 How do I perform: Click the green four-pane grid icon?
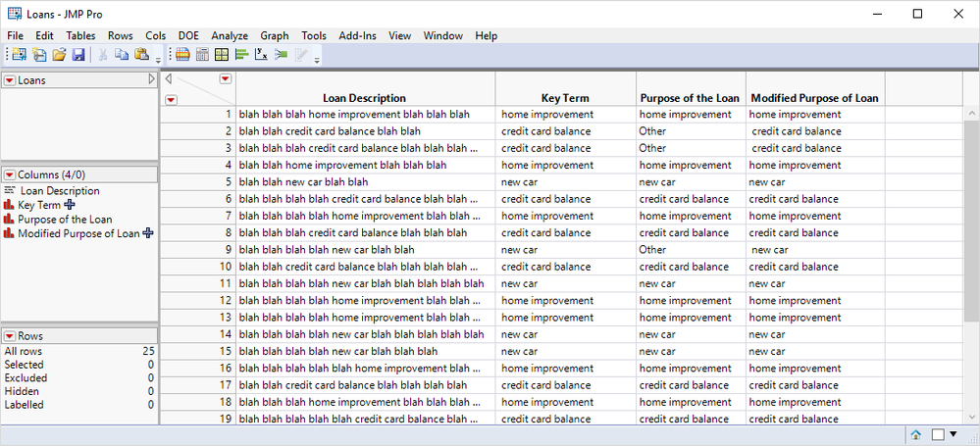point(222,55)
